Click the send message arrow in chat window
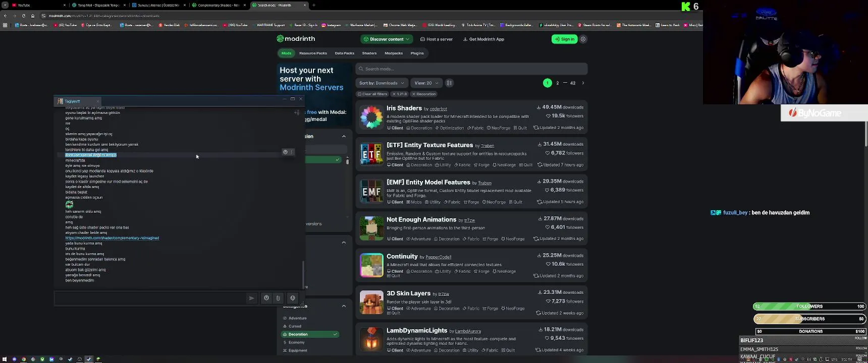868x363 pixels. point(251,298)
